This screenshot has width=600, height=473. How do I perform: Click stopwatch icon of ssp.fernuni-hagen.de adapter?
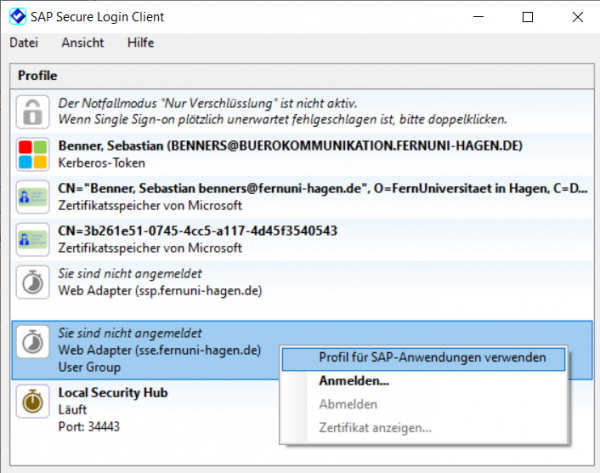(33, 282)
